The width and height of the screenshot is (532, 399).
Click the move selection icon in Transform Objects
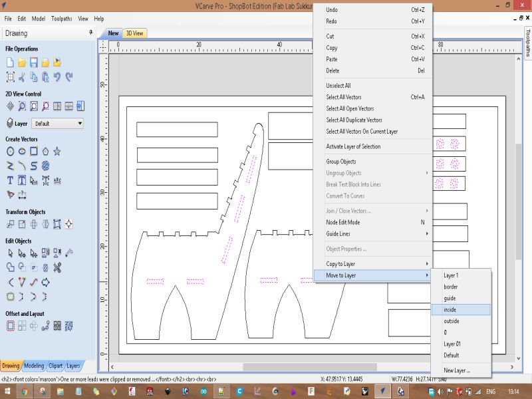coord(10,224)
